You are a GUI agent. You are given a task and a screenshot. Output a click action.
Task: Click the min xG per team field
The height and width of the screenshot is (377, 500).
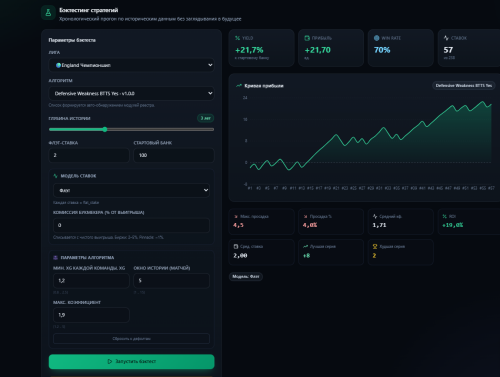click(x=91, y=281)
